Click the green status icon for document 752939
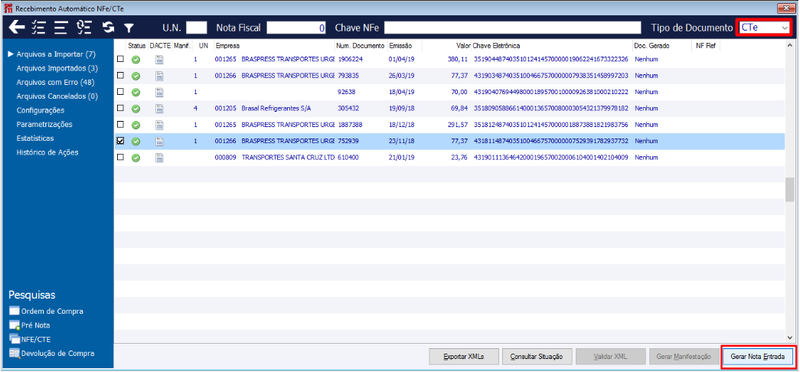 click(136, 141)
